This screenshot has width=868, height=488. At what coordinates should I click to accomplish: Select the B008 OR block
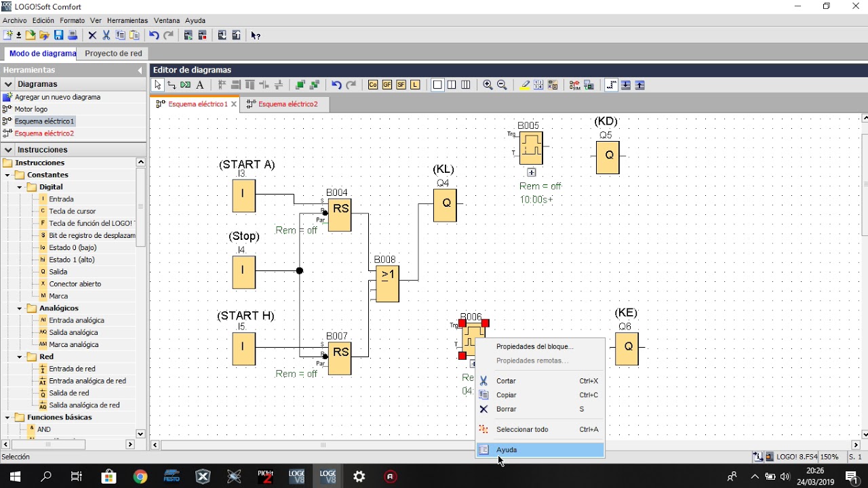click(387, 283)
